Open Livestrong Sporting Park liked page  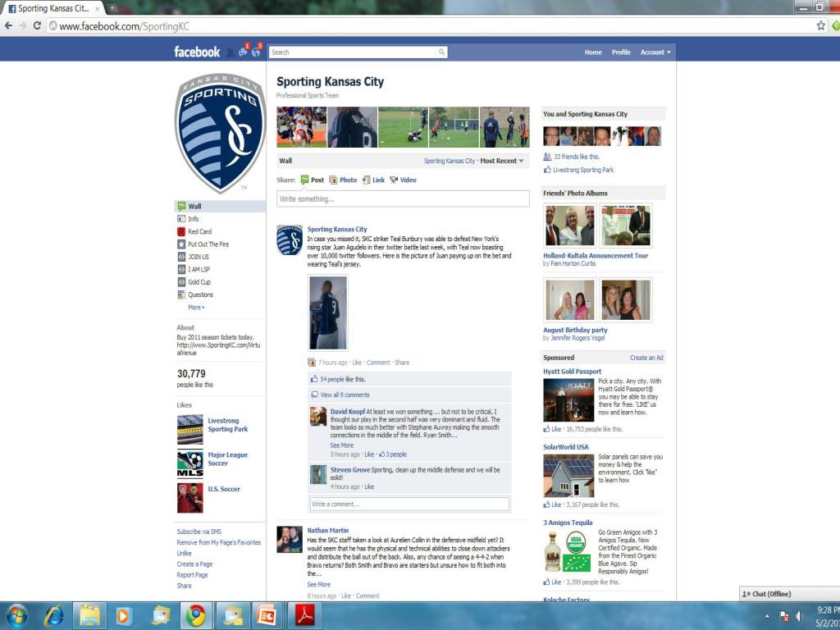coord(228,425)
